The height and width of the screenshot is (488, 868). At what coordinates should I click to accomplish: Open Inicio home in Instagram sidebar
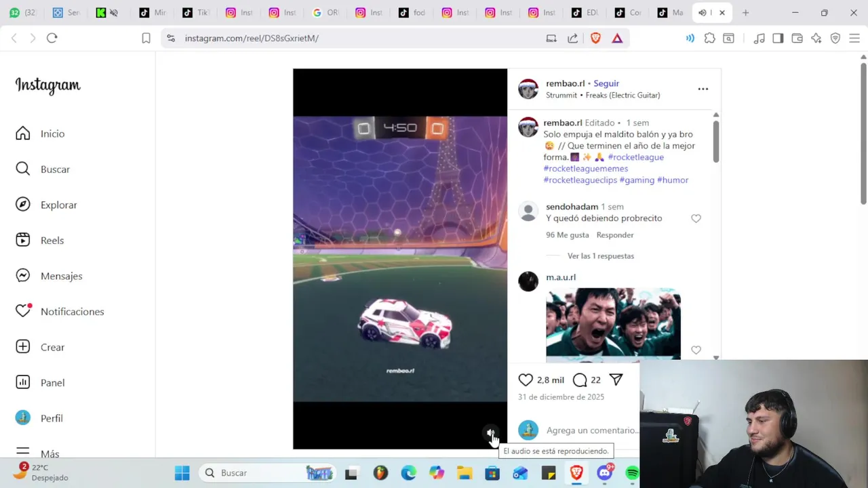(41, 134)
